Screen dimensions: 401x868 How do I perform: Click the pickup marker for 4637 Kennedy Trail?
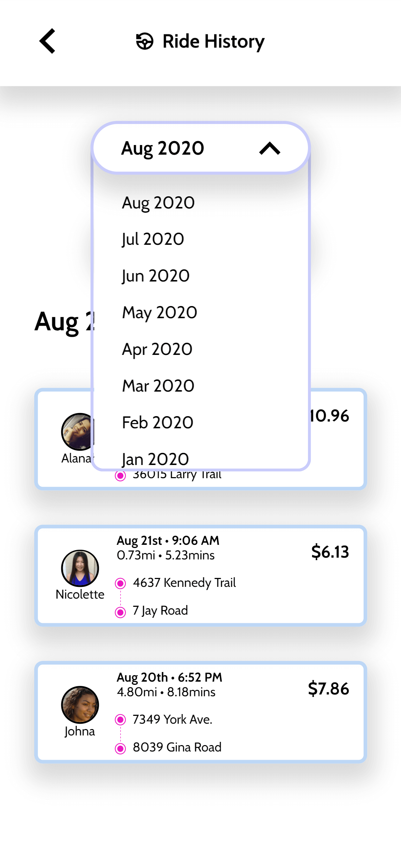[x=120, y=583]
